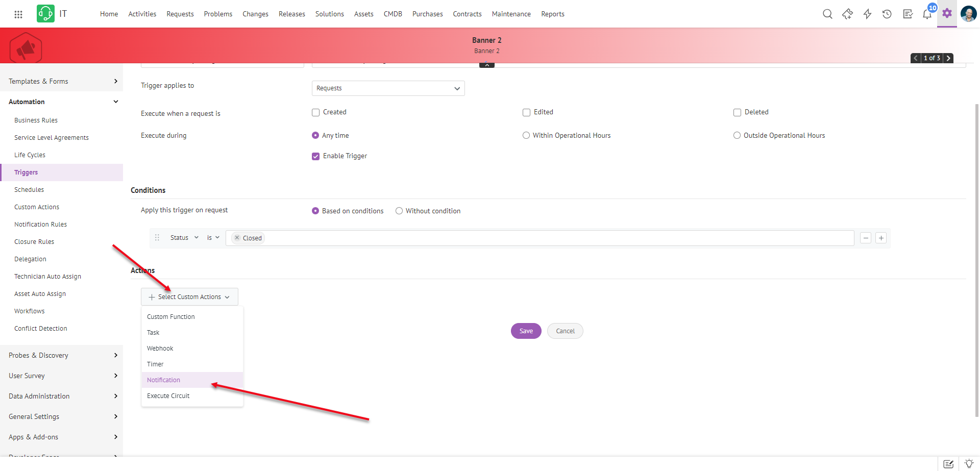Uncheck the Enable Trigger checkbox
This screenshot has height=471, width=980.
pos(316,156)
